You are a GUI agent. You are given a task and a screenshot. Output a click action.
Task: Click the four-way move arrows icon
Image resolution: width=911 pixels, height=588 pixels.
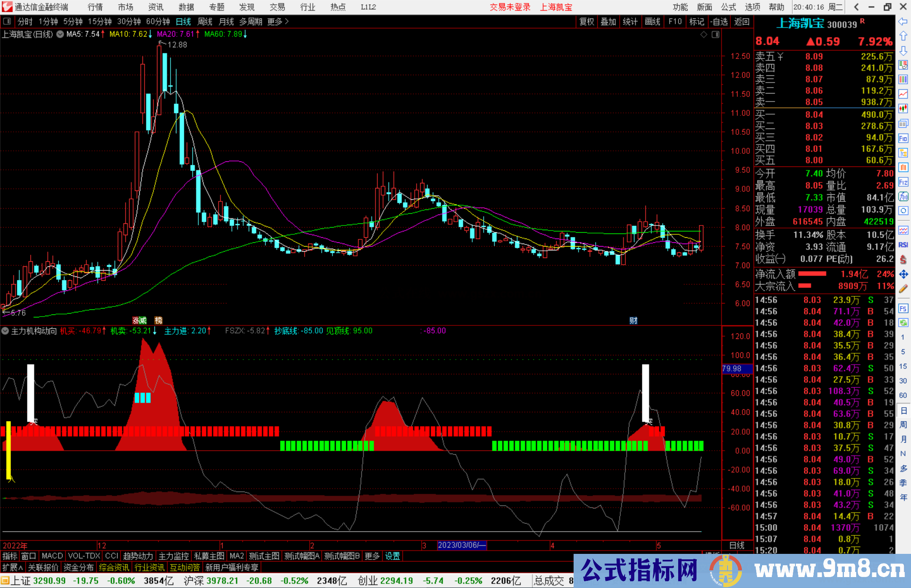click(903, 274)
